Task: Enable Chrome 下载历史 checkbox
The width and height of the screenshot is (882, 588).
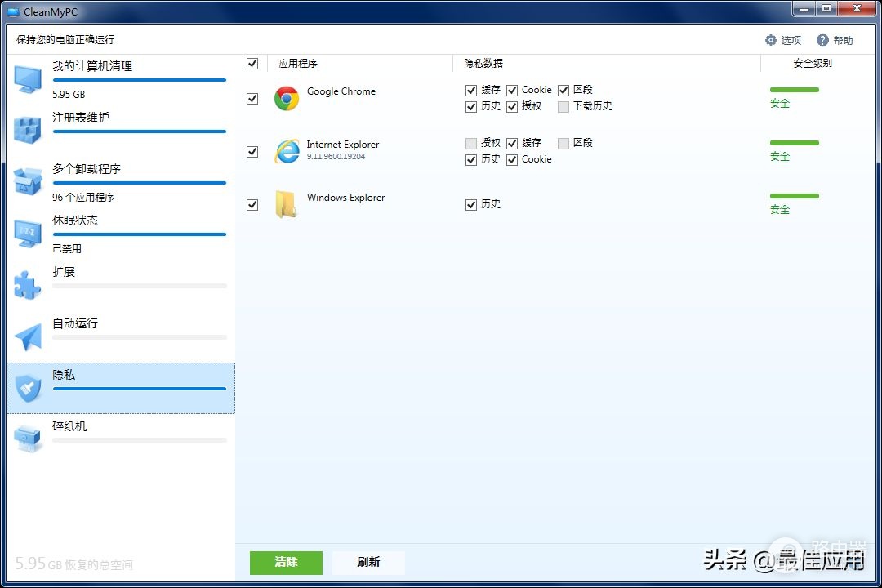Action: [x=563, y=106]
